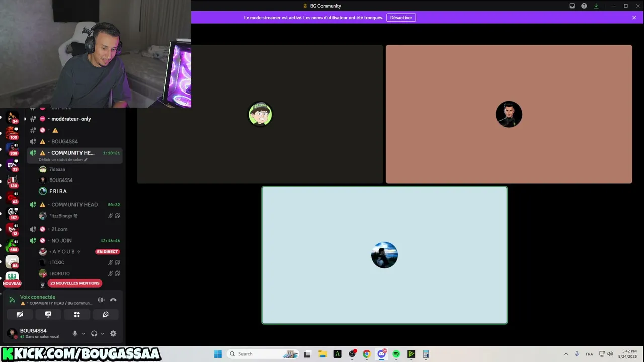Open server with 88 badge
This screenshot has width=644, height=362.
click(12, 262)
